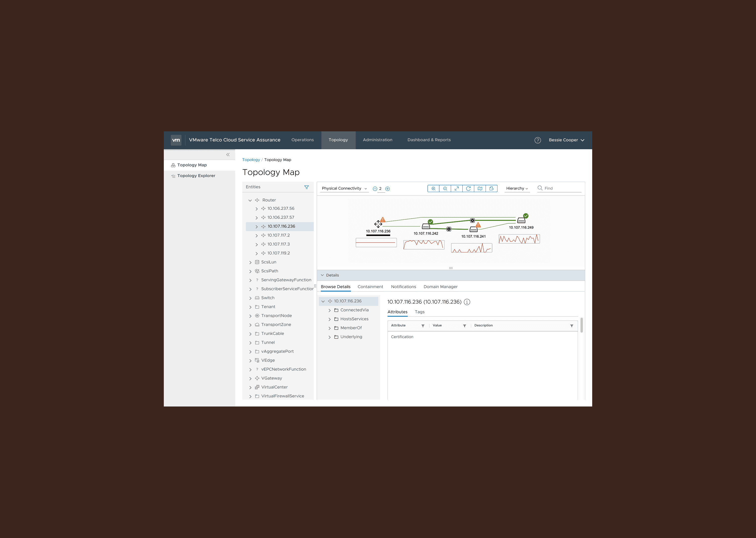
Task: Click the Find search field
Action: (x=562, y=188)
